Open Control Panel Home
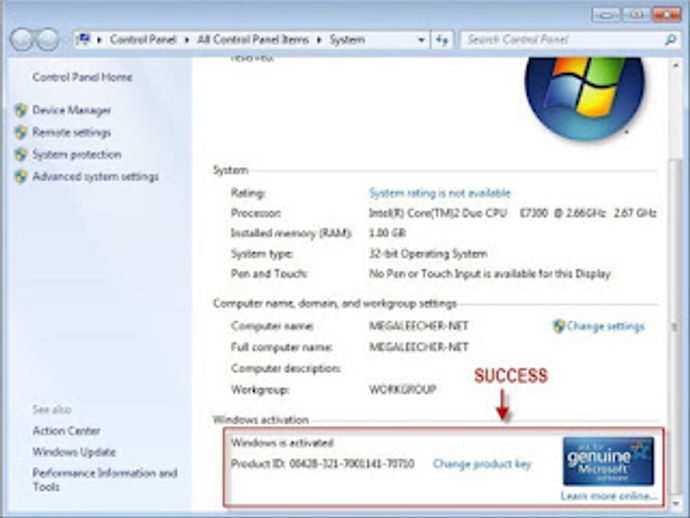Image resolution: width=690 pixels, height=518 pixels. tap(82, 77)
